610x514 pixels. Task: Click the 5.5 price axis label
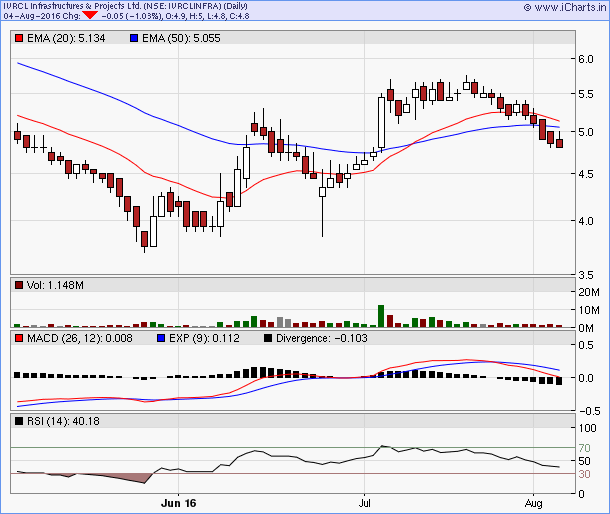click(x=585, y=94)
